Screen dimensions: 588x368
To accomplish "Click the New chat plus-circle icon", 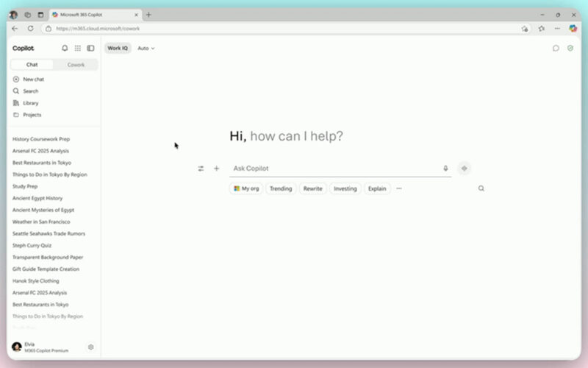I will pyautogui.click(x=16, y=79).
